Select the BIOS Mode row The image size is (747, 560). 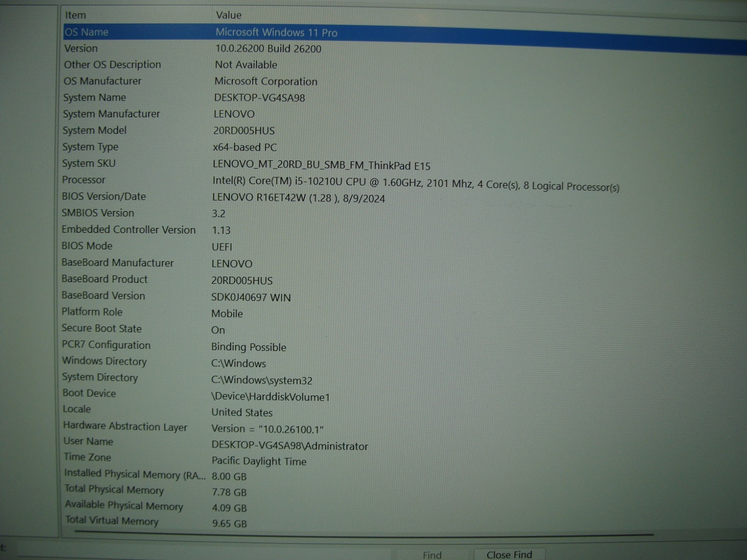(87, 246)
